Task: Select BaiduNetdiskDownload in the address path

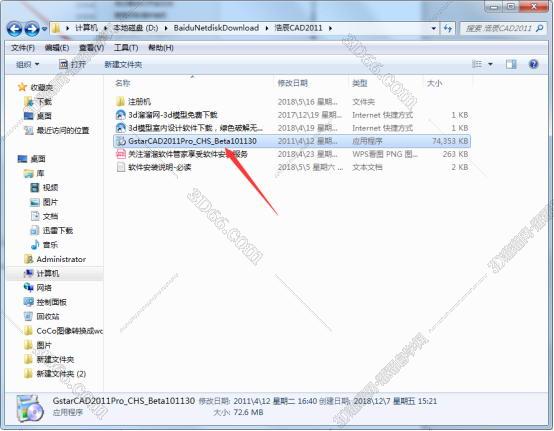Action: coord(216,28)
